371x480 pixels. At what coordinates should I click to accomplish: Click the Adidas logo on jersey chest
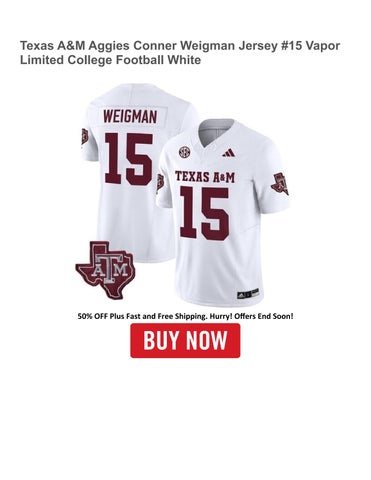point(229,153)
